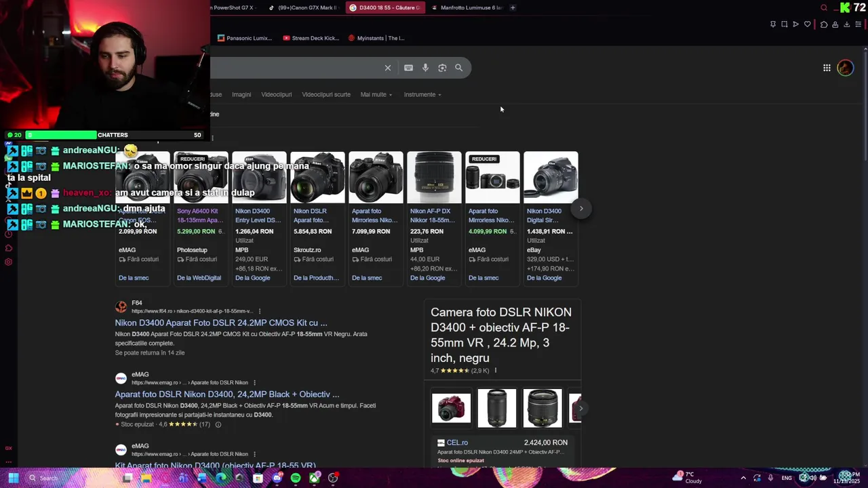Open the extensions cube icon
The width and height of the screenshot is (868, 488).
[824, 24]
